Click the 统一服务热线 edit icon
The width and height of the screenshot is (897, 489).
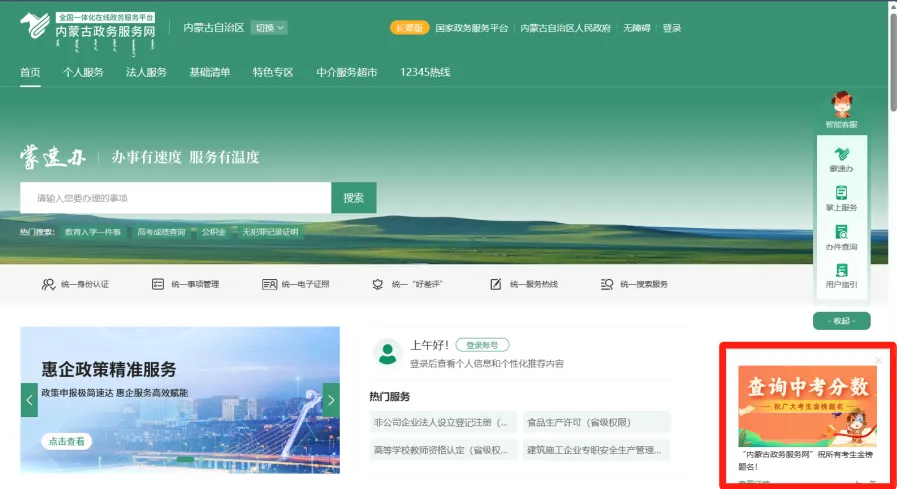click(496, 284)
